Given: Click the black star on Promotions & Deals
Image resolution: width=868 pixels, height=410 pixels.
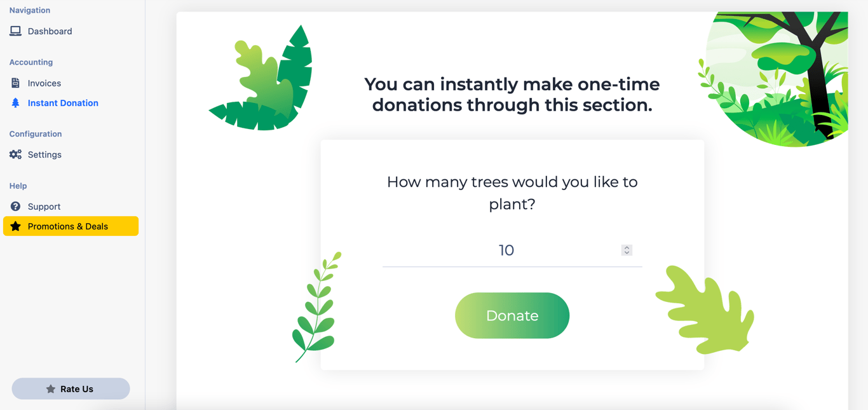Looking at the screenshot, I should [15, 226].
